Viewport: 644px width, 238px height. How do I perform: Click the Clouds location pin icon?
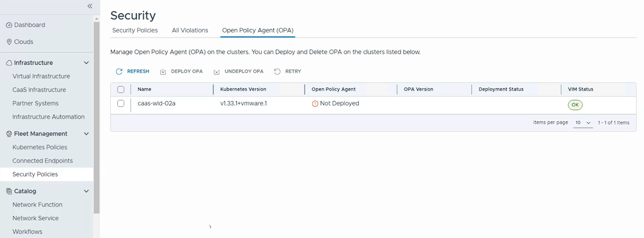(9, 42)
